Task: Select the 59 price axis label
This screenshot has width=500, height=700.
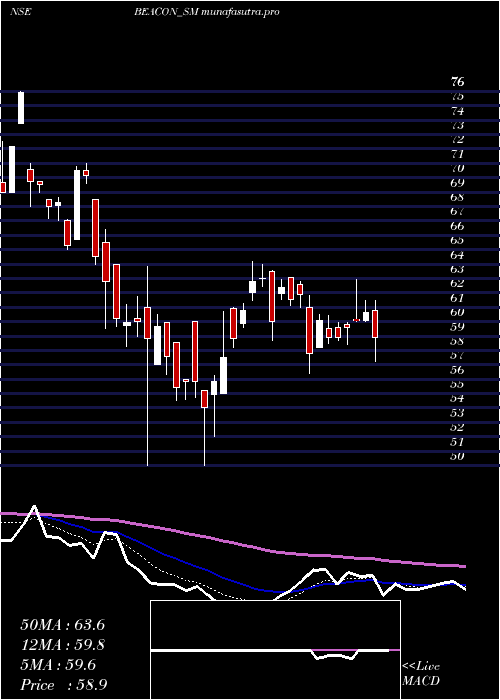Action: click(x=458, y=327)
